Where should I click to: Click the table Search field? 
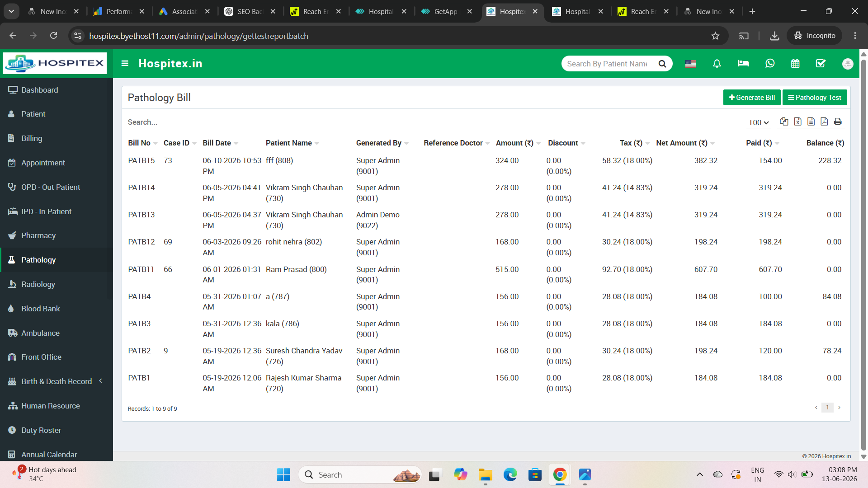177,122
